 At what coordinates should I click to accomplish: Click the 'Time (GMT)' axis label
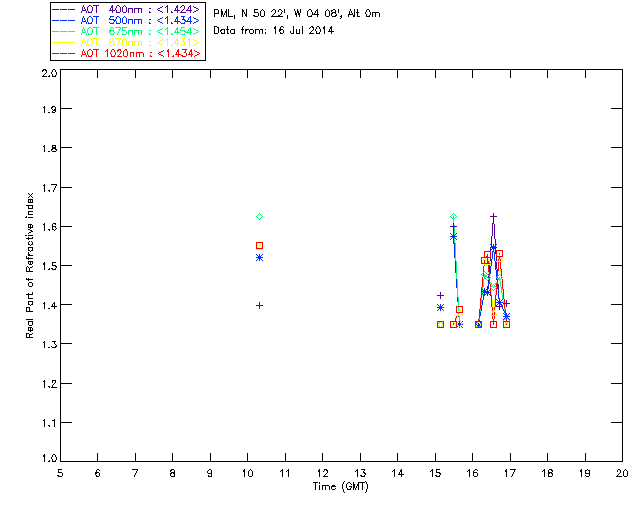click(340, 487)
